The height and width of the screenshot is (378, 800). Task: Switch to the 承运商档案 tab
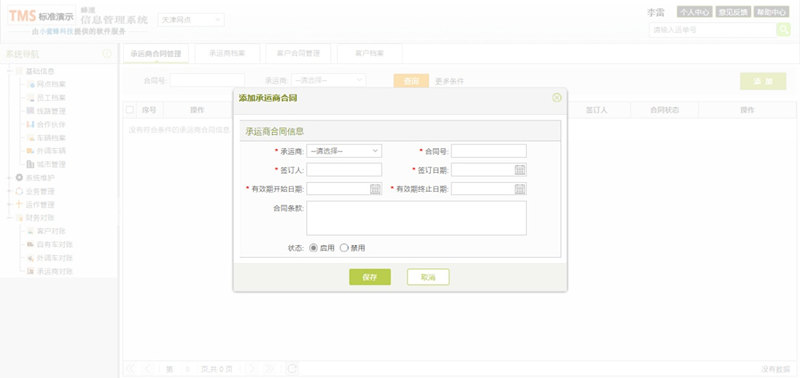pyautogui.click(x=227, y=53)
